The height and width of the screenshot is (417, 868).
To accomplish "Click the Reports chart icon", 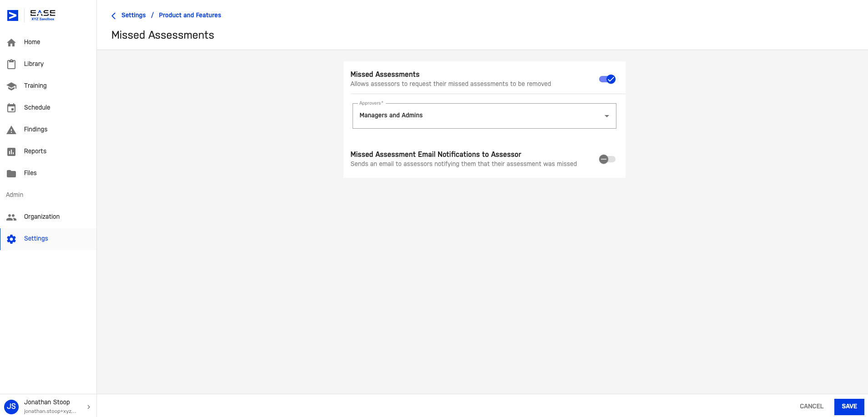I will coord(11,151).
